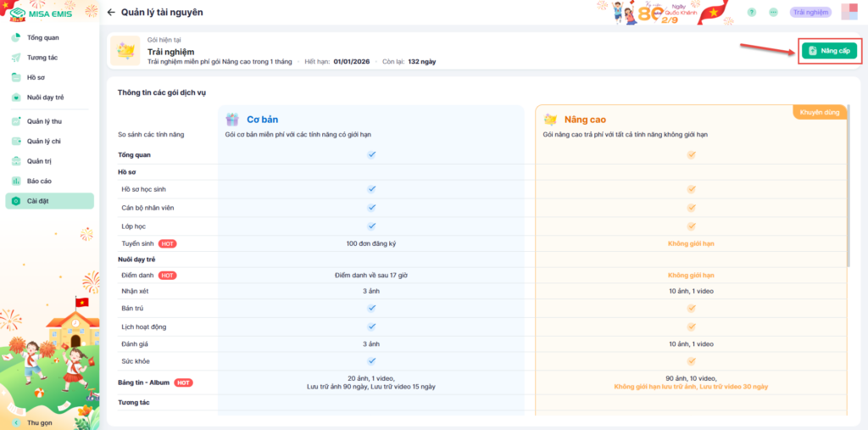
Task: Click the Quản lý thu icon
Action: [16, 121]
